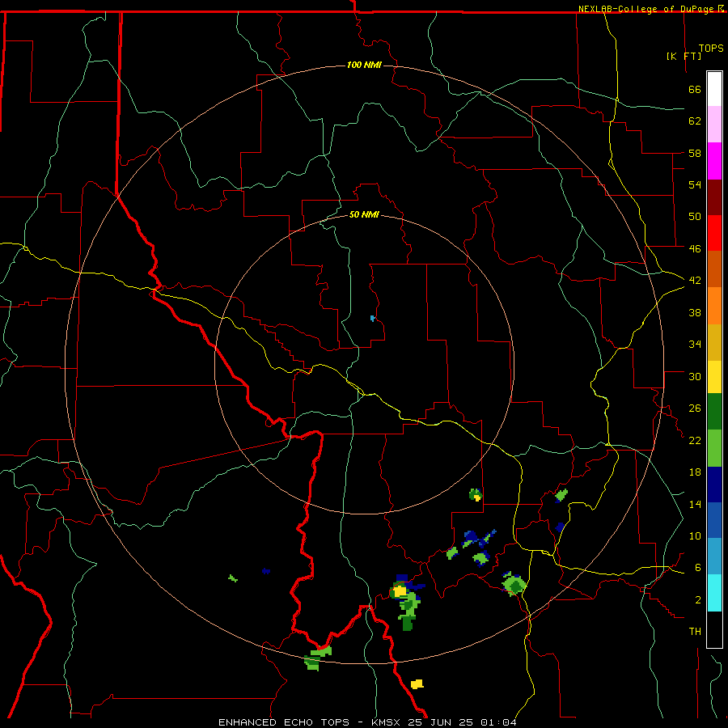Select the "50" legend value
The width and height of the screenshot is (728, 728).
(x=695, y=217)
